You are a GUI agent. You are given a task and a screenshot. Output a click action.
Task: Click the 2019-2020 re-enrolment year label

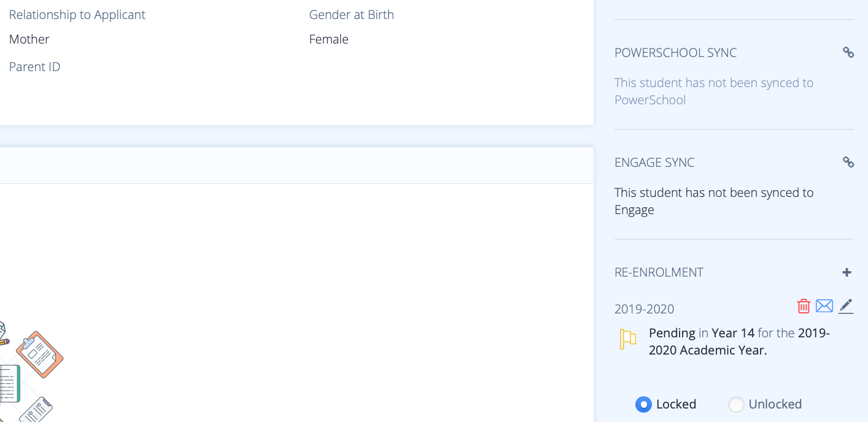point(644,309)
